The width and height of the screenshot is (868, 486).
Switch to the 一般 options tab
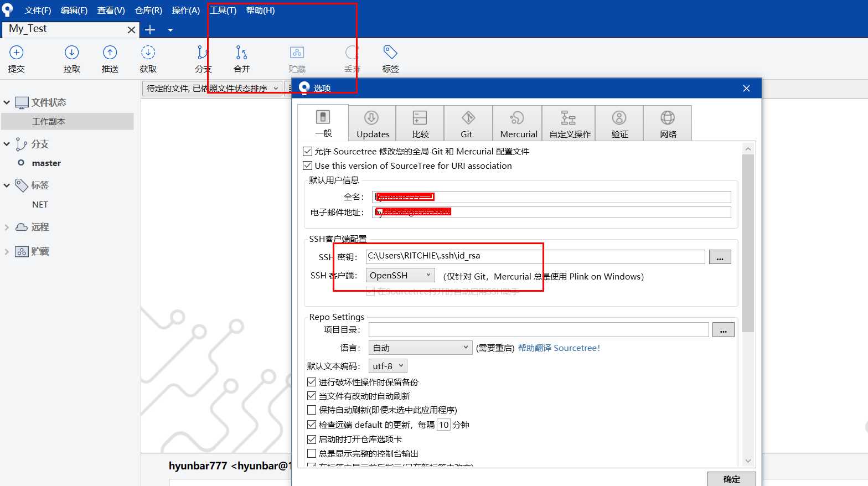pos(323,123)
